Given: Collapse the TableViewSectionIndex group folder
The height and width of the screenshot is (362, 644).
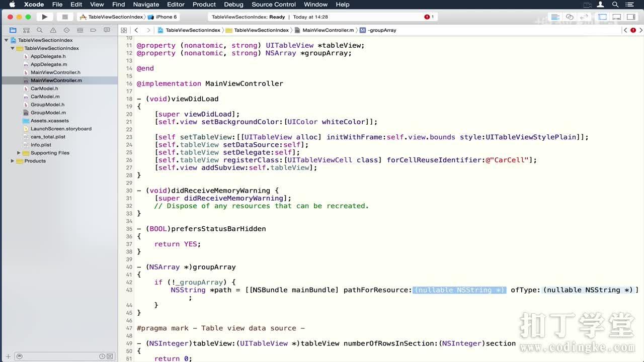Looking at the screenshot, I should pyautogui.click(x=12, y=48).
